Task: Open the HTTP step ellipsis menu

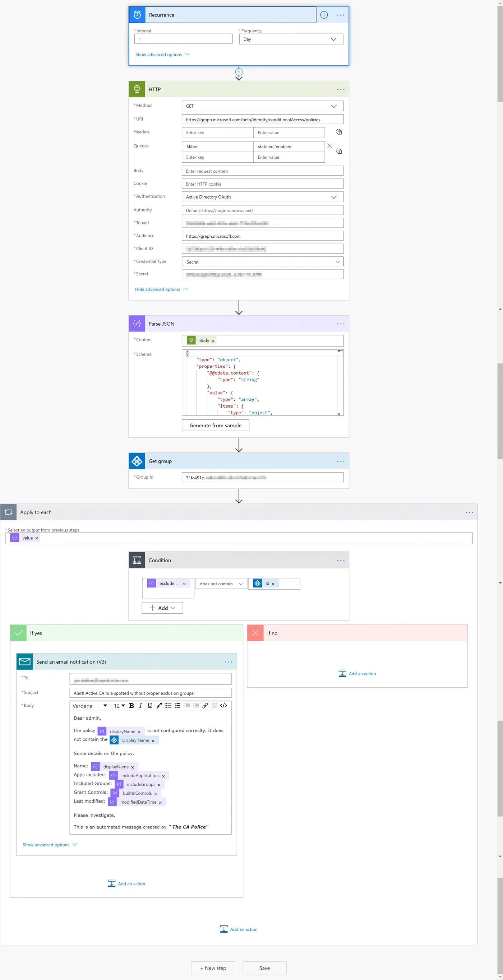Action: [341, 89]
